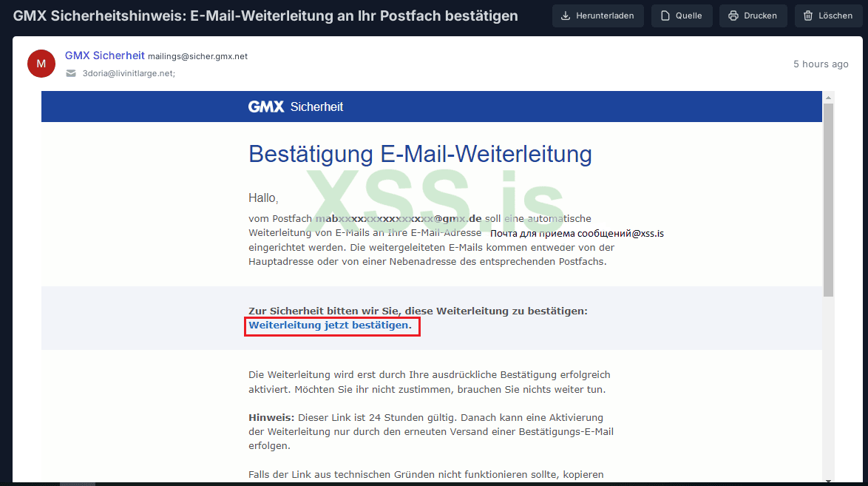This screenshot has height=486, width=868.
Task: Click the '5 hours ago' timestamp
Action: point(821,64)
